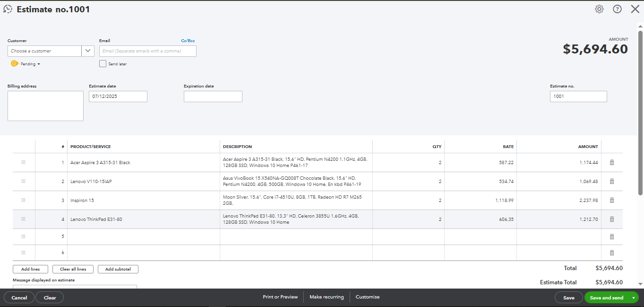Click the Cc/Bcc link
This screenshot has width=644, height=307.
pos(188,41)
